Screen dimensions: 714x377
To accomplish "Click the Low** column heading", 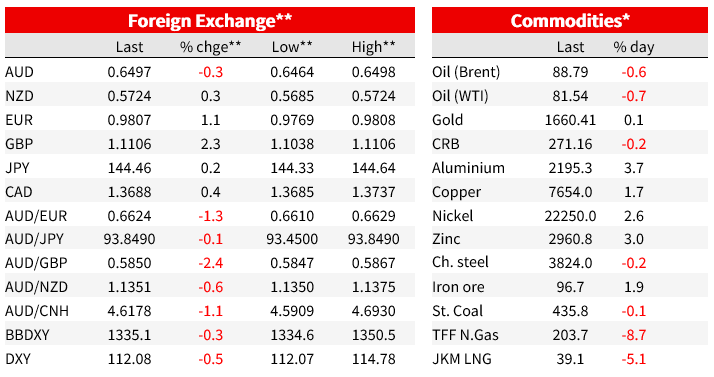I will click(292, 47).
